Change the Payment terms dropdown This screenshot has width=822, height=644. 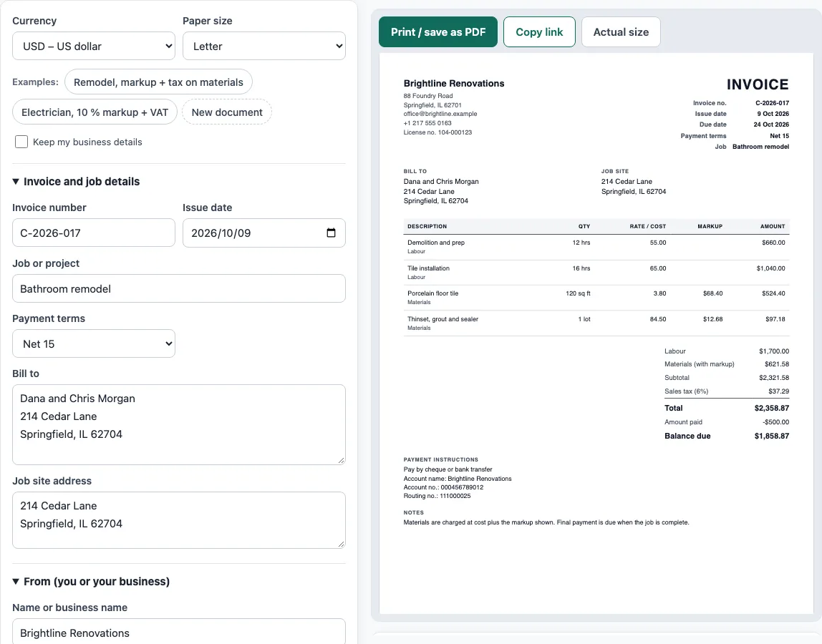coord(94,343)
